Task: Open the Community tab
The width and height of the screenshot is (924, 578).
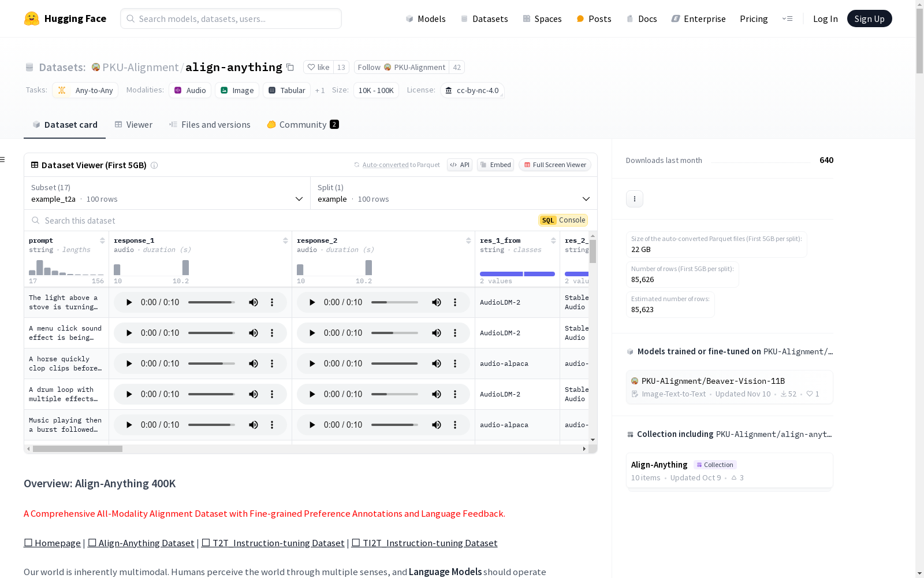Action: coord(303,125)
